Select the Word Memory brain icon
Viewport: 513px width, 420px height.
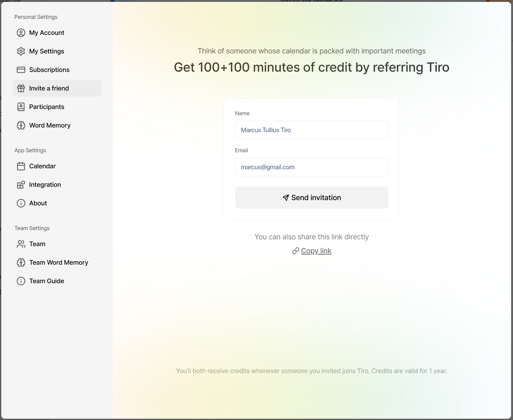(20, 125)
